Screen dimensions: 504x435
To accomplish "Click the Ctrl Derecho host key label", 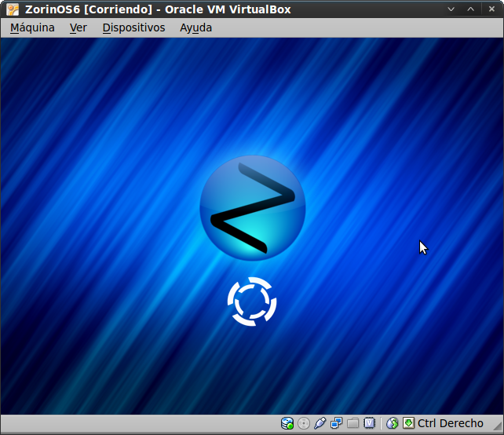I will [450, 423].
